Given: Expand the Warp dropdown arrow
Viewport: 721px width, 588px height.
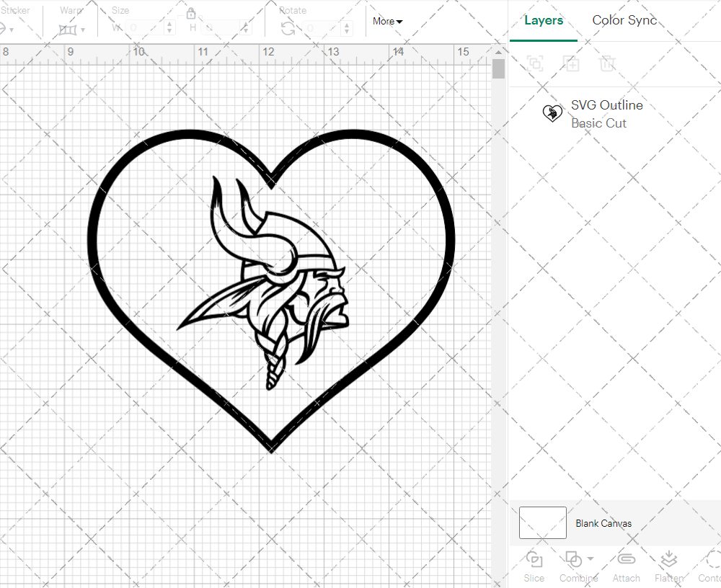Looking at the screenshot, I should [83, 30].
